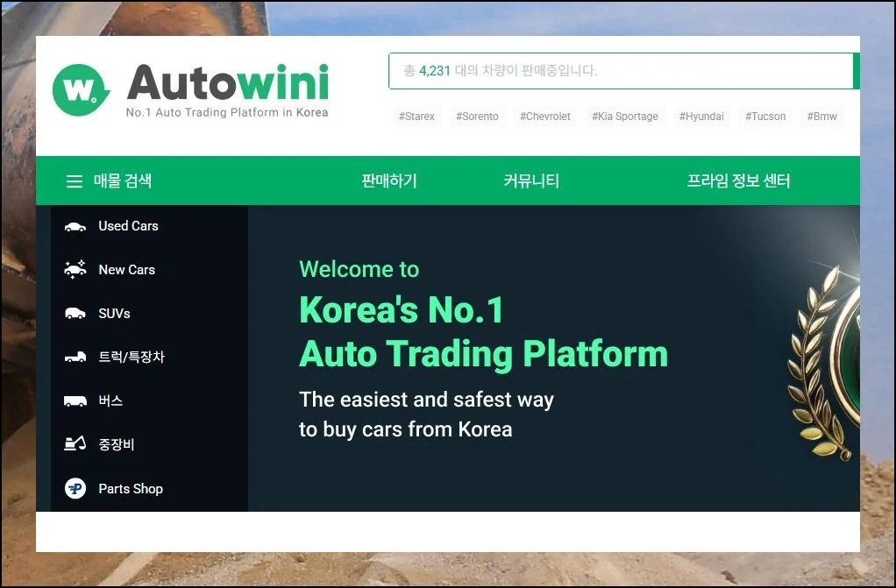Click the SUVs vehicle icon

tap(76, 313)
